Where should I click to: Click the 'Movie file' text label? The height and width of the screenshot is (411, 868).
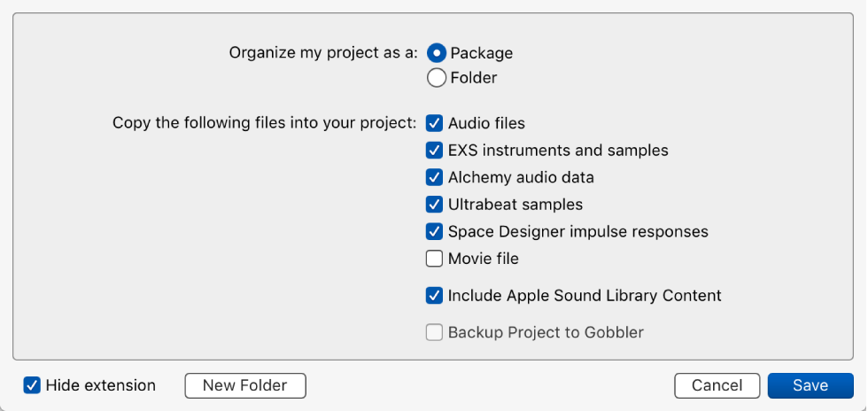pyautogui.click(x=483, y=259)
